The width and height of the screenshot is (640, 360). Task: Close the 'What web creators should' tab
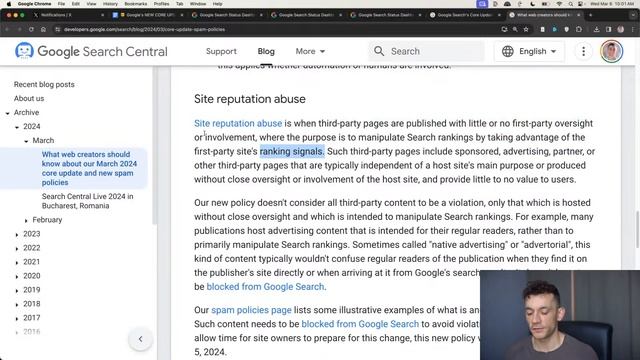coord(578,15)
